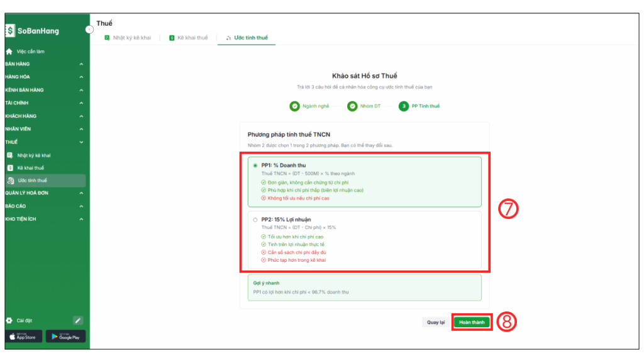Click the home icon beside Việc cần làm
The width and height of the screenshot is (644, 363).
tap(9, 52)
